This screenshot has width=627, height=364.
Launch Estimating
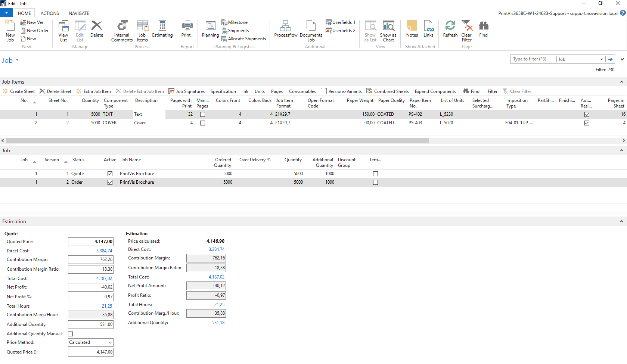pyautogui.click(x=162, y=29)
